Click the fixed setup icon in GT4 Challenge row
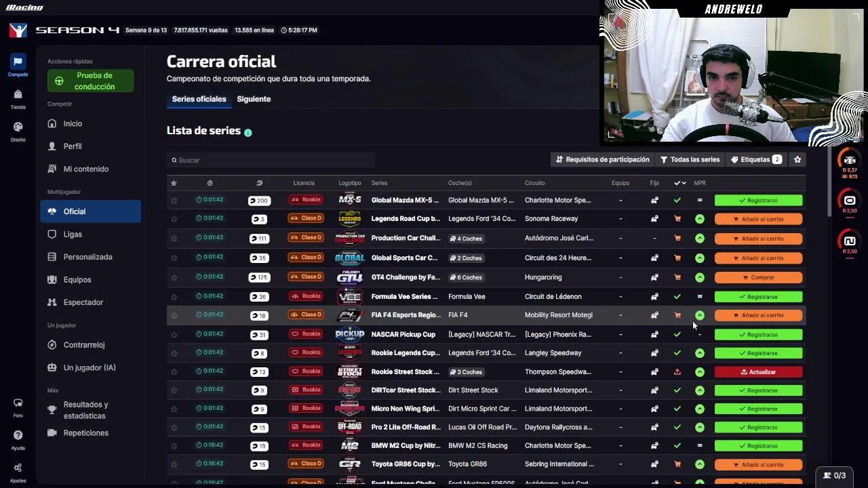 click(x=654, y=277)
